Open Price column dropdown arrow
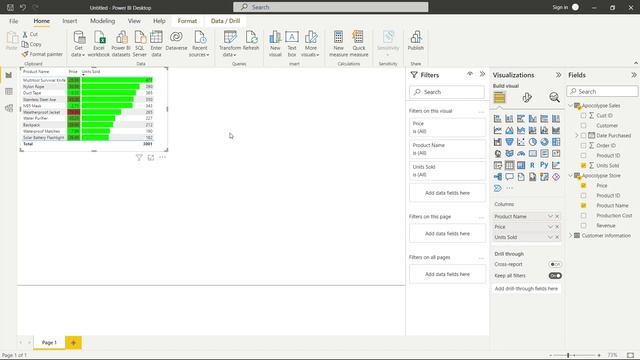Viewport: 640px width, 360px height. (x=550, y=227)
